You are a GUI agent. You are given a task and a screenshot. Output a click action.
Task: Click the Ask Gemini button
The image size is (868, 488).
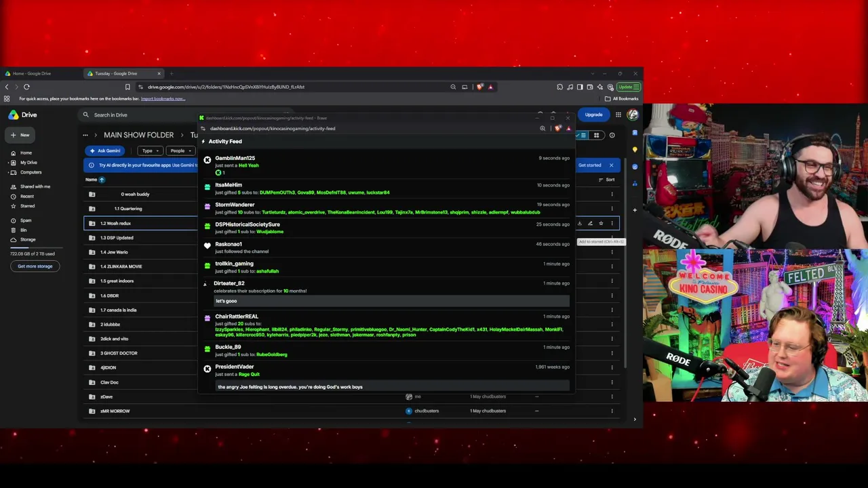point(104,150)
